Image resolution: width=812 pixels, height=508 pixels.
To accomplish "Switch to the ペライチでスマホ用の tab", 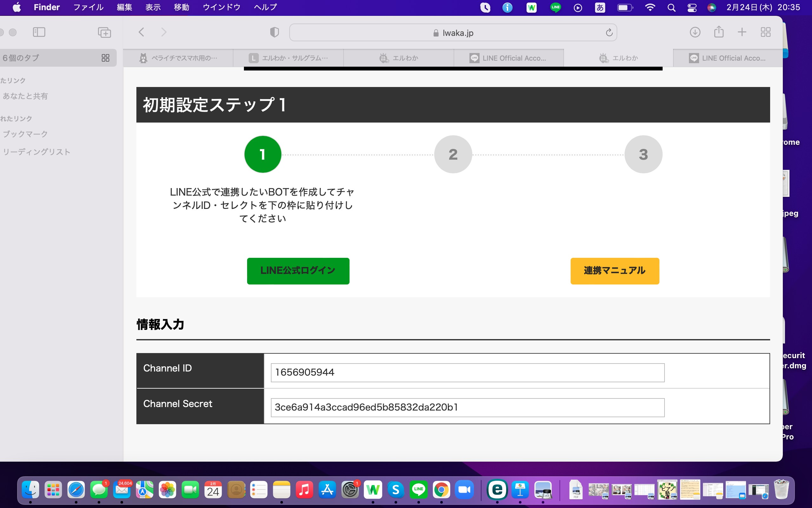I will click(178, 58).
